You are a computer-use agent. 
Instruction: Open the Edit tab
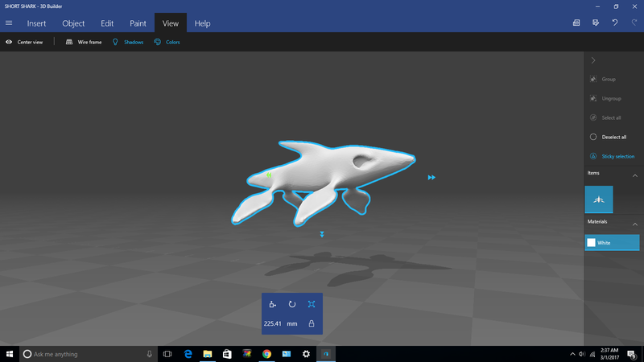[107, 23]
